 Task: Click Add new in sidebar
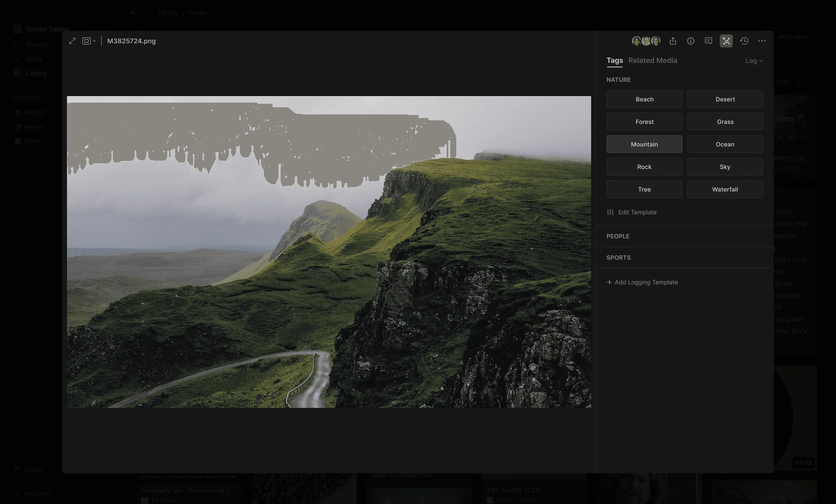pyautogui.click(x=32, y=494)
